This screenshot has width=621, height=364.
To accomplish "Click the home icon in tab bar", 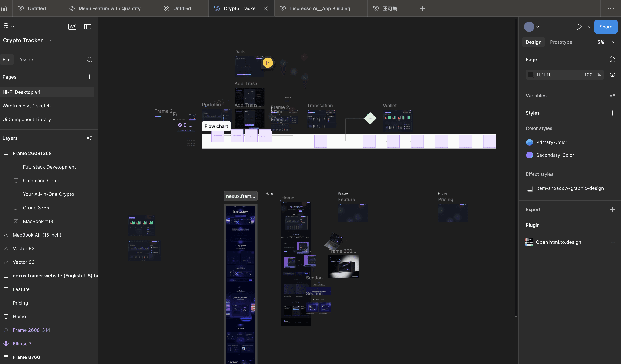I will 4,8.
